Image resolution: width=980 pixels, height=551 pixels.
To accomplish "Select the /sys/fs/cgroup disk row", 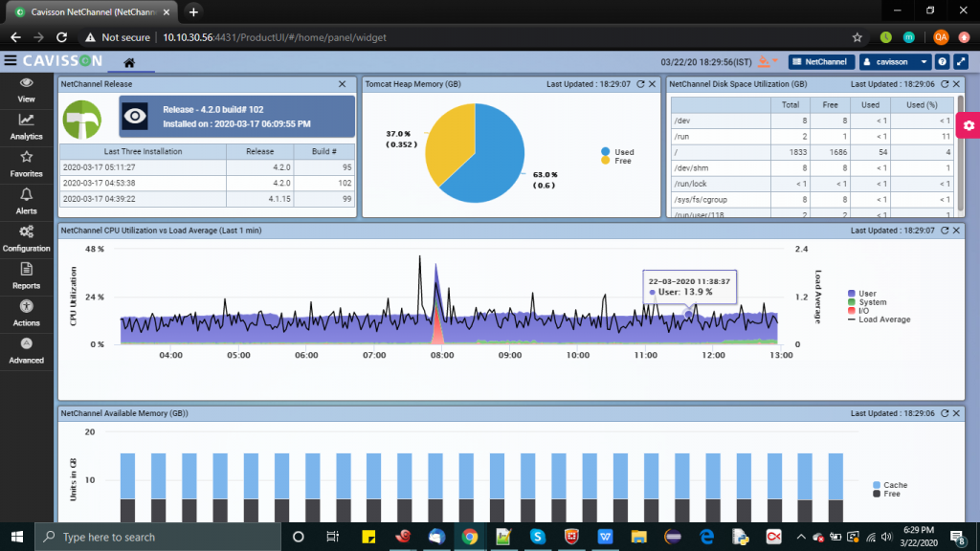I will pos(813,200).
